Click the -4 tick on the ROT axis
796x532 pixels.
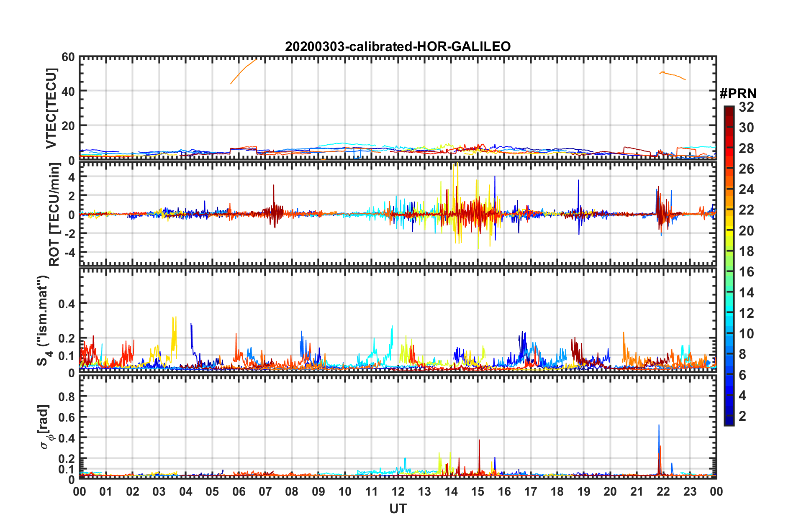click(69, 253)
